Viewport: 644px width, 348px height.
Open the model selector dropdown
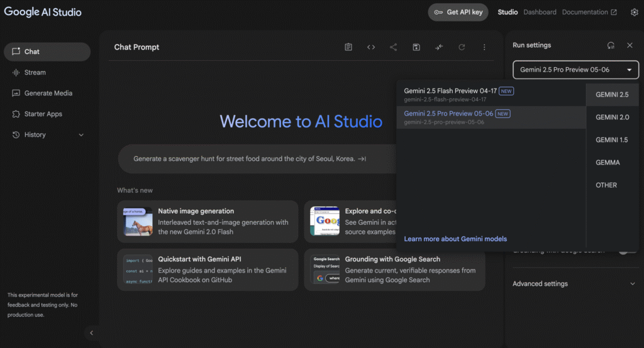[x=575, y=70]
